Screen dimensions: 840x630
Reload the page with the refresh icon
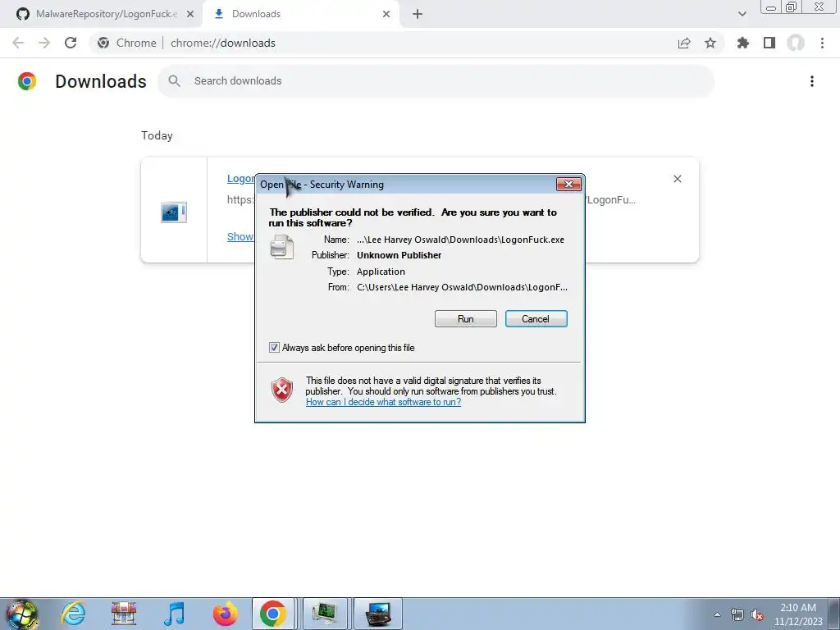71,43
